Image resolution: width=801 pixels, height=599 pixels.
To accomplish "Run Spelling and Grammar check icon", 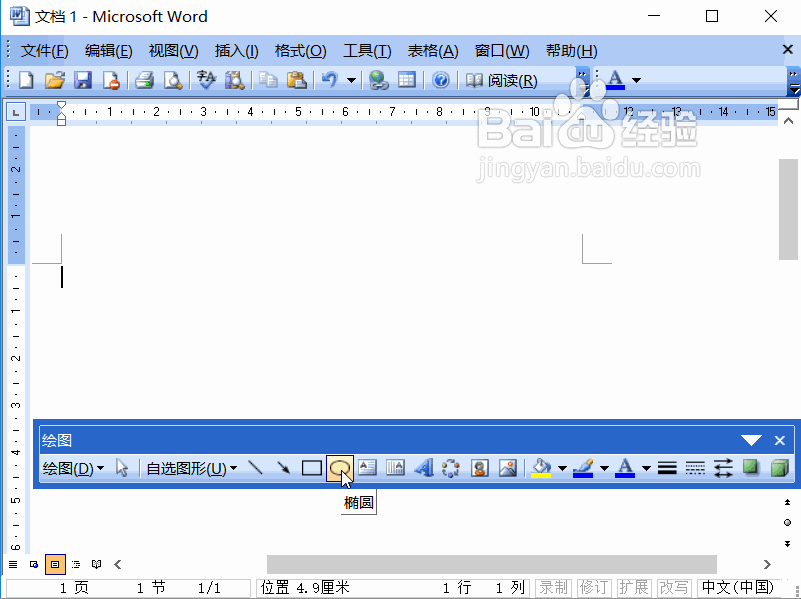I will click(206, 80).
